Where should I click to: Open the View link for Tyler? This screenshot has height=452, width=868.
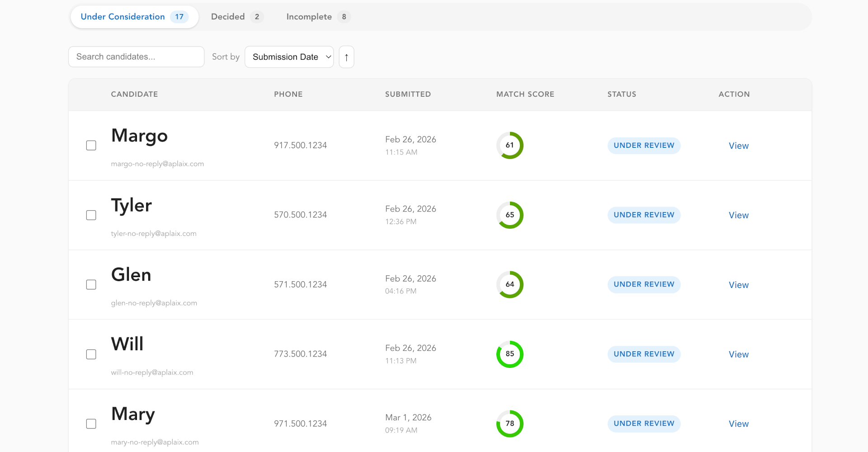click(739, 215)
